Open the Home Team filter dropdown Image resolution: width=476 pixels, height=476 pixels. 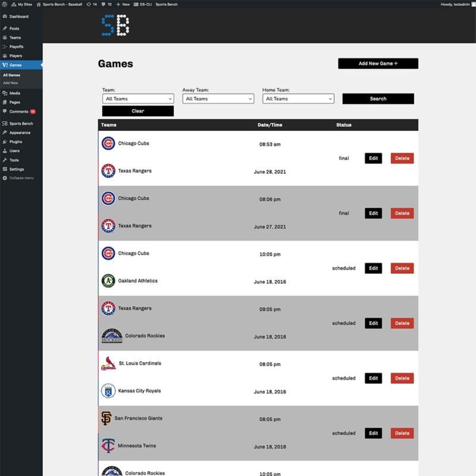[x=299, y=99]
